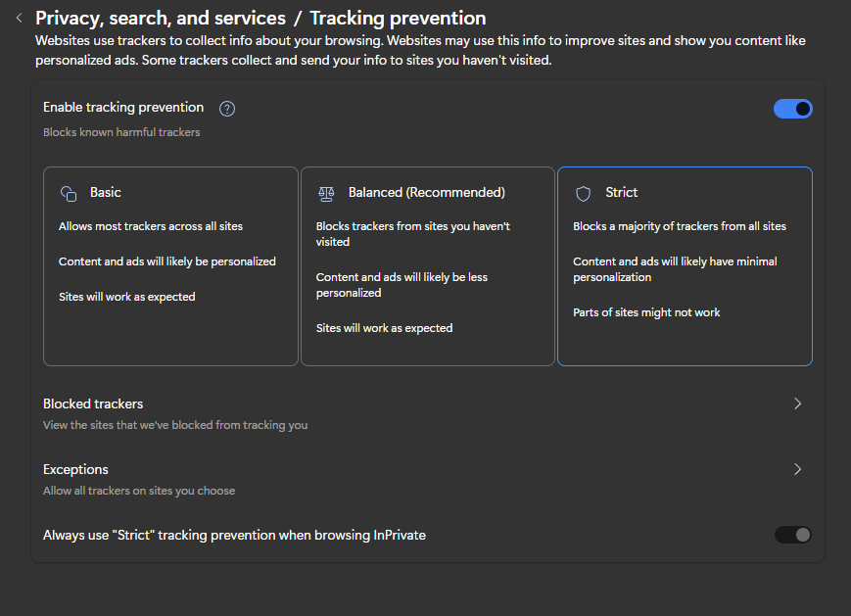
Task: Open the Exceptions label
Action: pos(75,469)
